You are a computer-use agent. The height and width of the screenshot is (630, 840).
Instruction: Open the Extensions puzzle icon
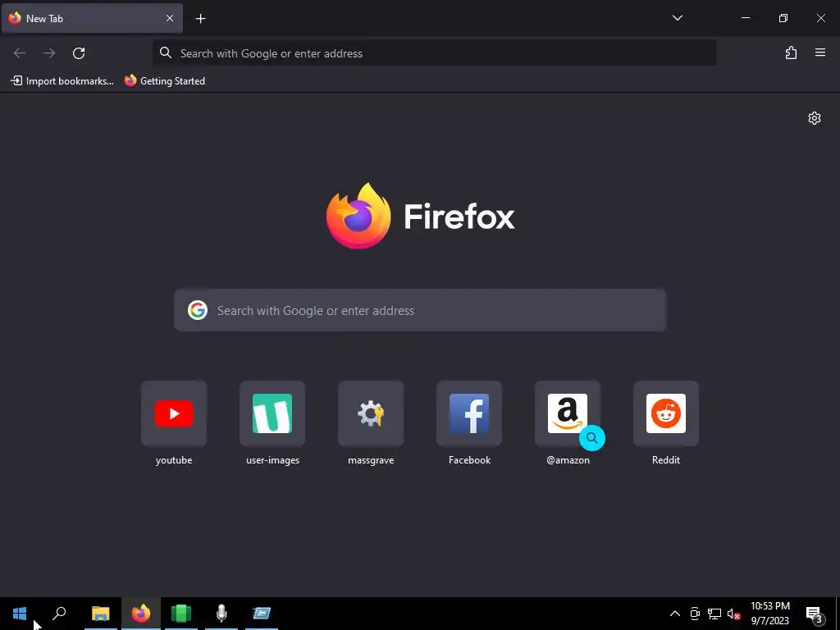coord(791,53)
